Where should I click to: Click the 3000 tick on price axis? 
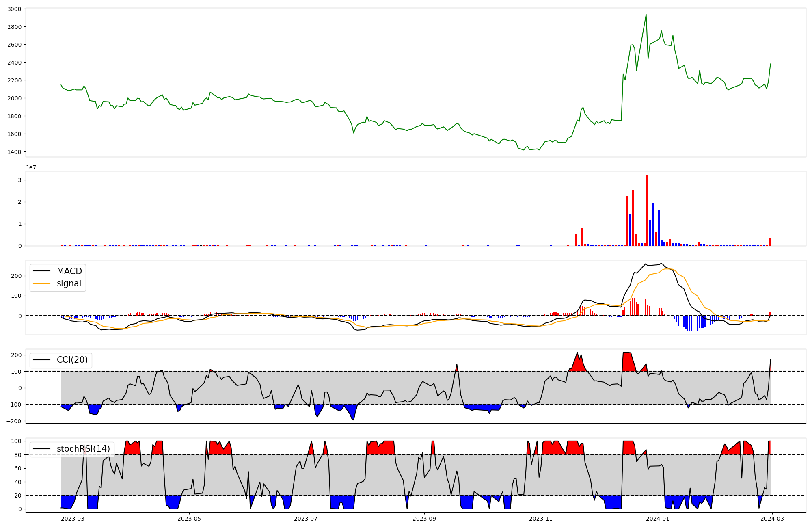click(x=14, y=9)
